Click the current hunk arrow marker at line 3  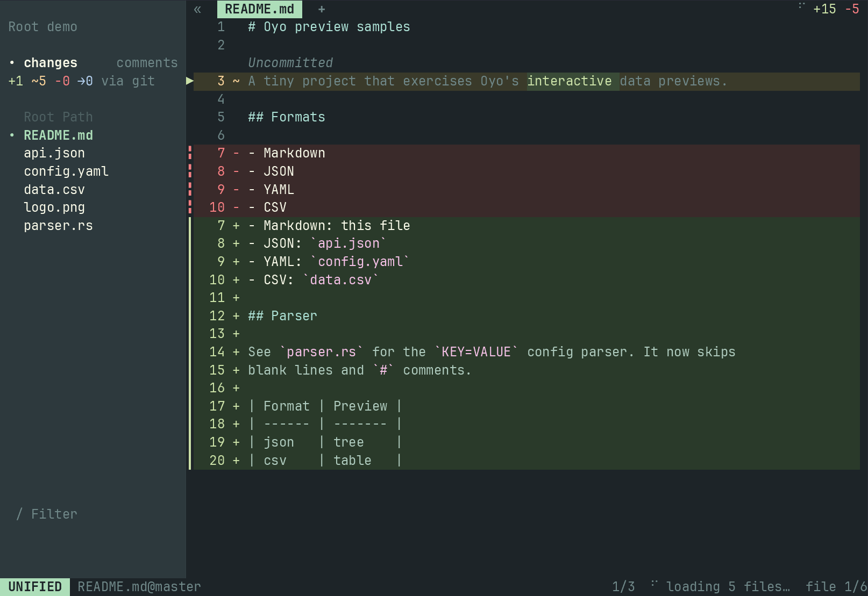(x=190, y=81)
